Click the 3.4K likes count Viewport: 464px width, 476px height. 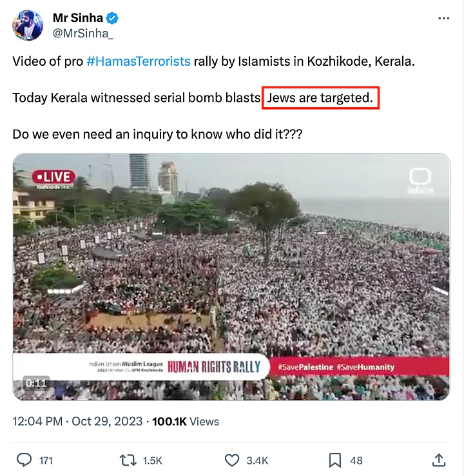coord(256,461)
